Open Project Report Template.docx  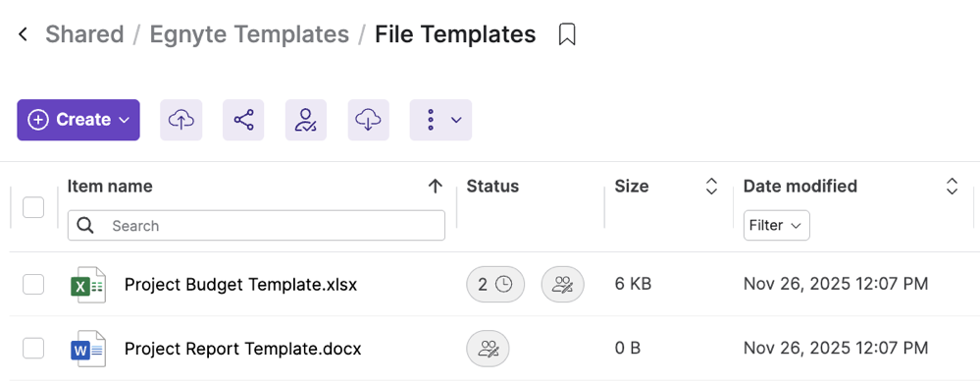pyautogui.click(x=243, y=349)
